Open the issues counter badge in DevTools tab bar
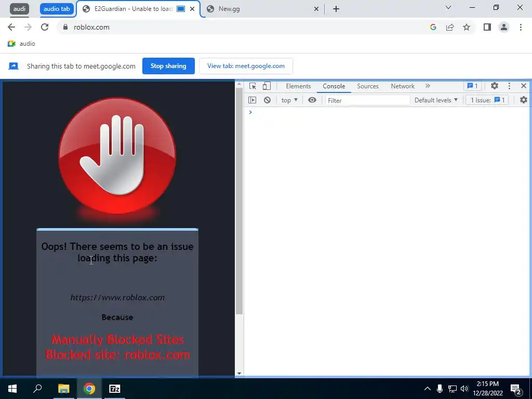The width and height of the screenshot is (532, 399). [x=472, y=86]
